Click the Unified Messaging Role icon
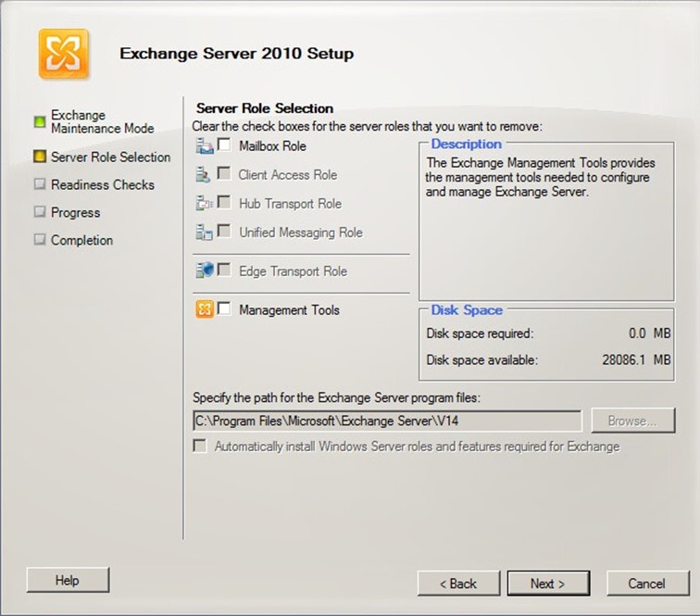 [x=204, y=233]
